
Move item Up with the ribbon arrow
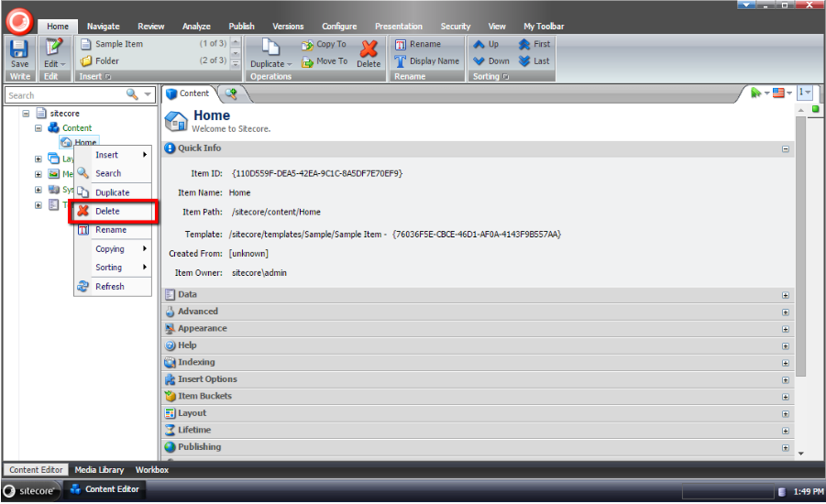point(486,44)
